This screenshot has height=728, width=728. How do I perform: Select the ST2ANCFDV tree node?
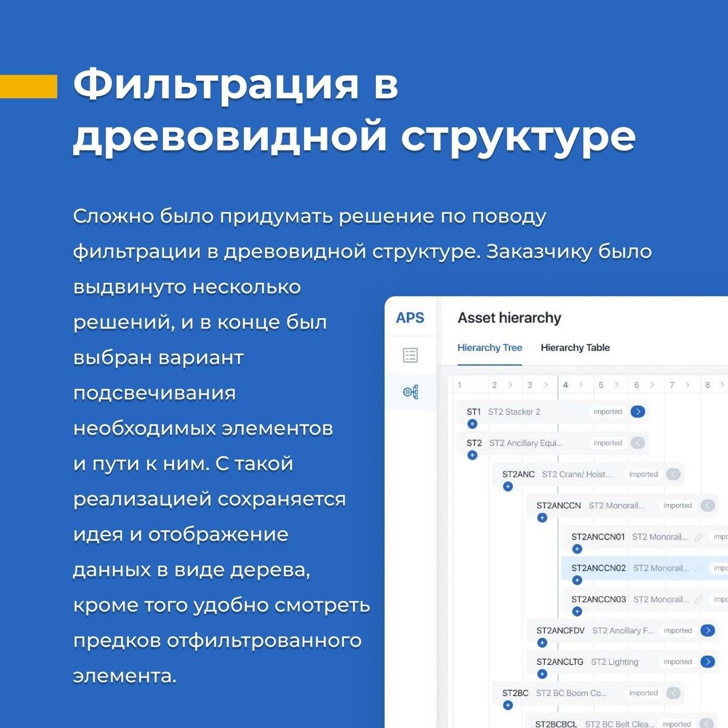click(x=622, y=631)
